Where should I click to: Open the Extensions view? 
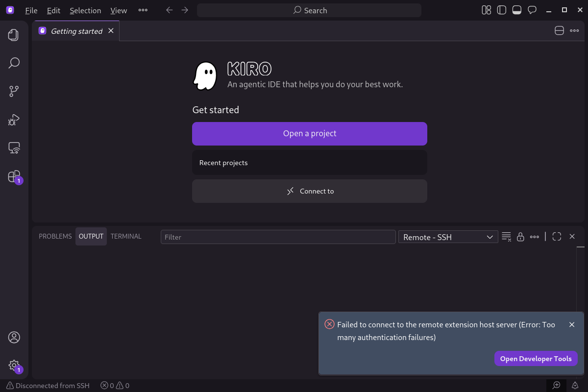click(14, 176)
